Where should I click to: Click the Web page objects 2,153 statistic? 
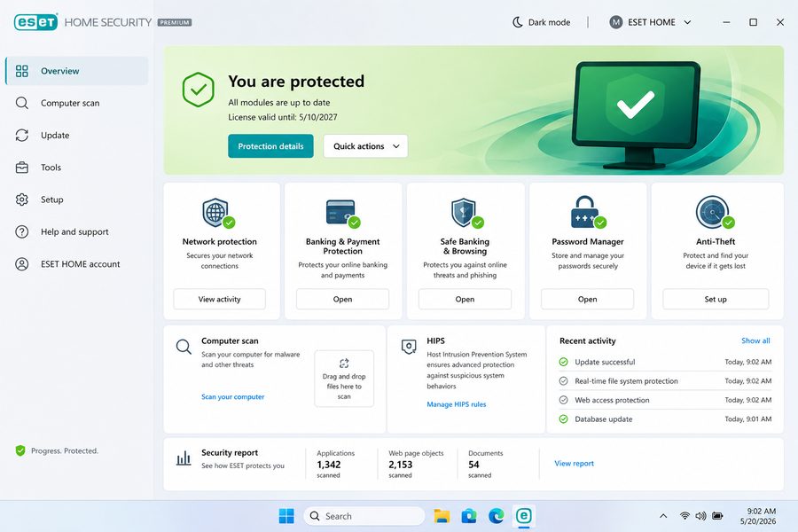[x=416, y=464]
